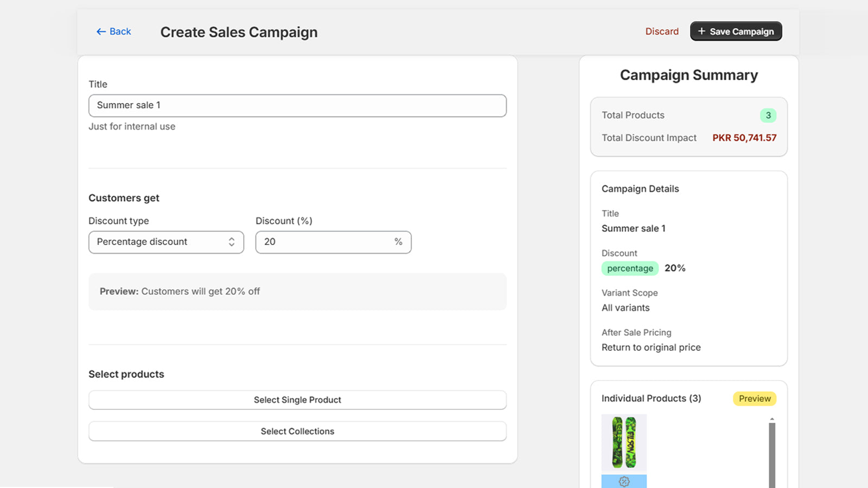Click the Discard link
Screen dimensions: 868x488
pos(662,31)
